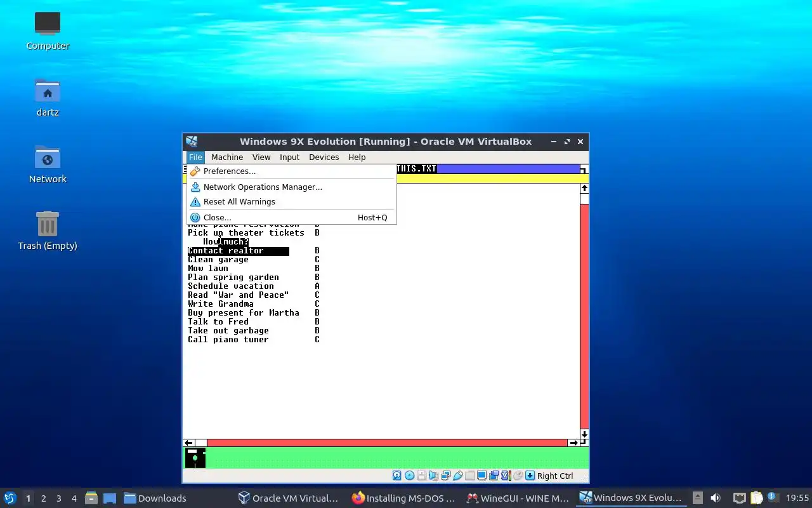Open the View menu

(261, 157)
